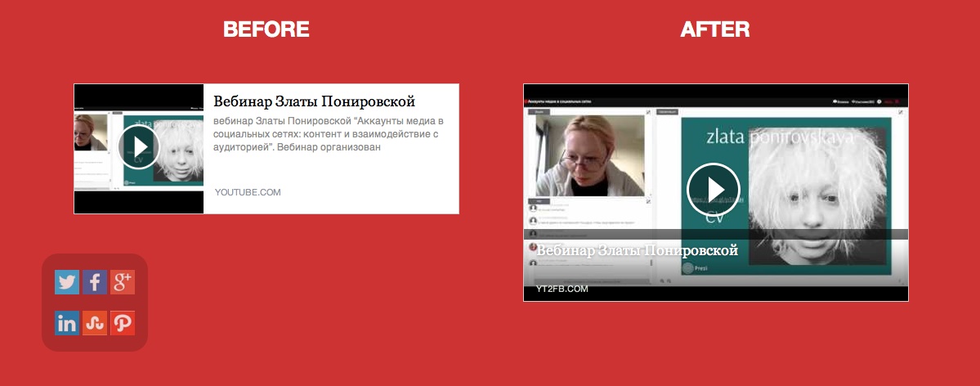Click the BEFORE card description text

[x=329, y=134]
